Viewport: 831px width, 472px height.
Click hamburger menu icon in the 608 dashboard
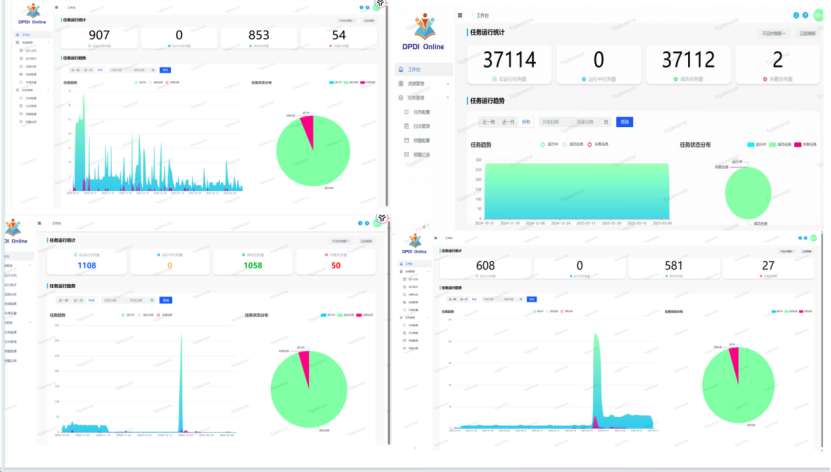tap(436, 238)
